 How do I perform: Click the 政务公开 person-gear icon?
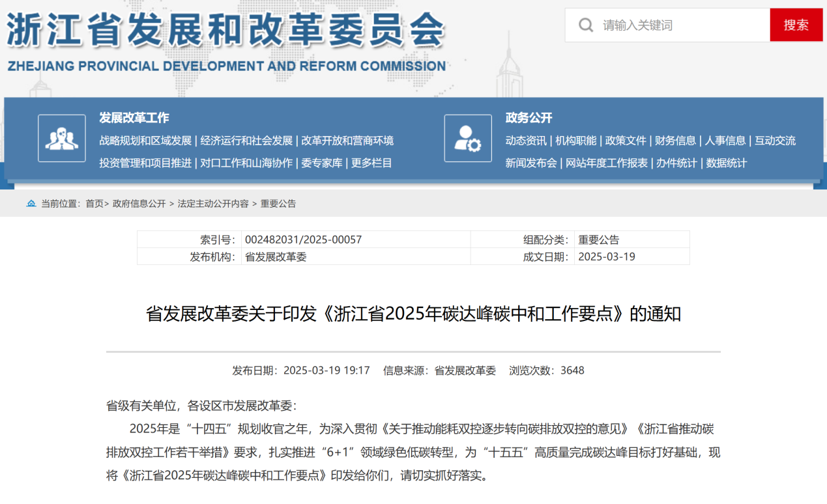pos(468,138)
